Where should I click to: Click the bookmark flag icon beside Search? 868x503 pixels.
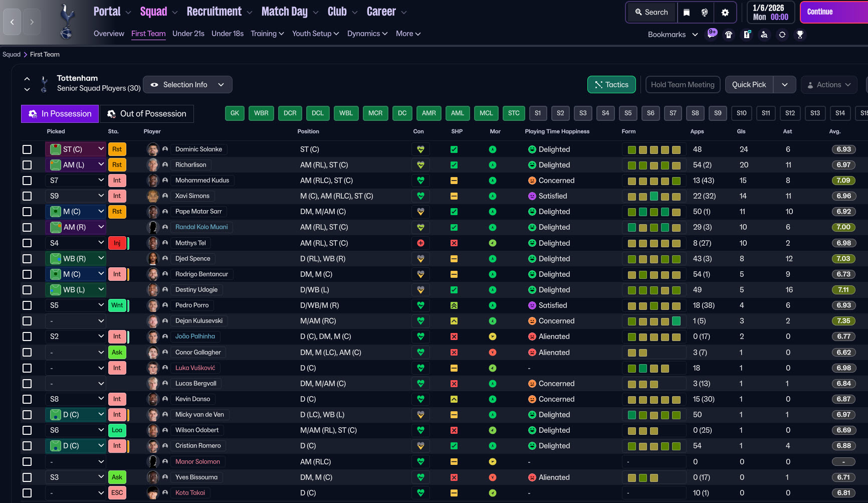click(x=687, y=13)
